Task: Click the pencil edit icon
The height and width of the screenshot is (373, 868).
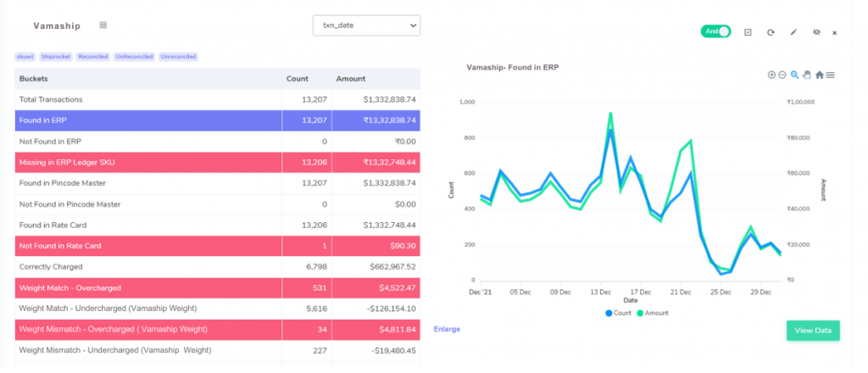Action: click(793, 33)
